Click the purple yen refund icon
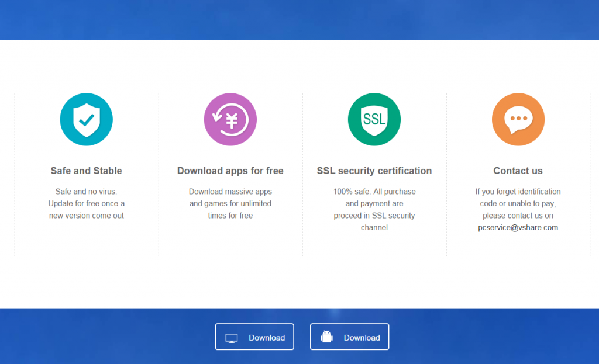Viewport: 599px width, 364px height. [230, 119]
